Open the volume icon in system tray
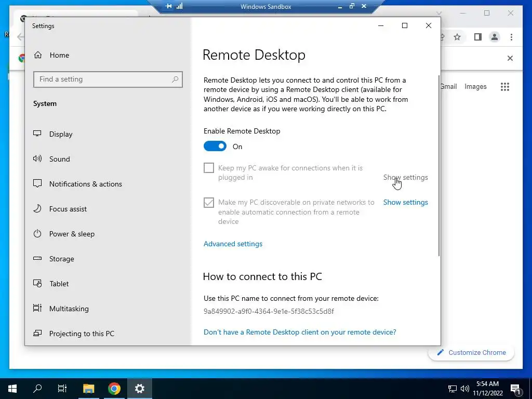Screen dimensions: 532x399 pos(464,389)
